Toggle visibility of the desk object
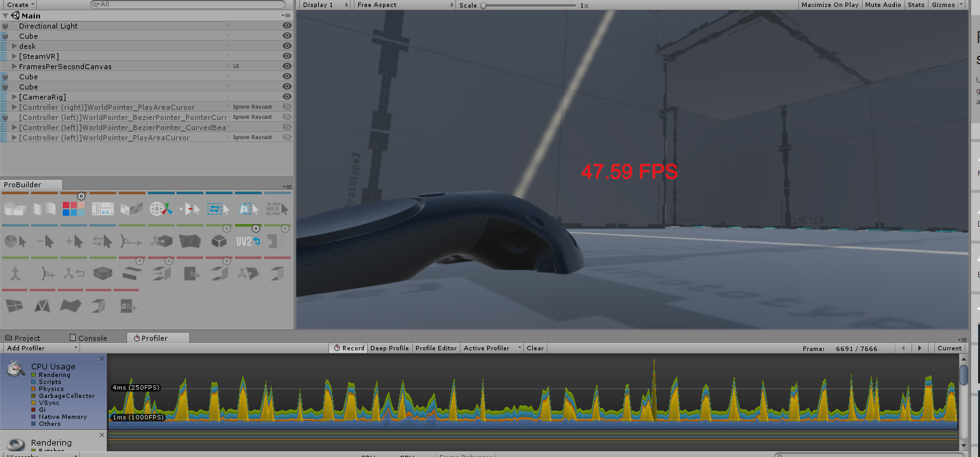The width and height of the screenshot is (980, 457). tap(287, 46)
